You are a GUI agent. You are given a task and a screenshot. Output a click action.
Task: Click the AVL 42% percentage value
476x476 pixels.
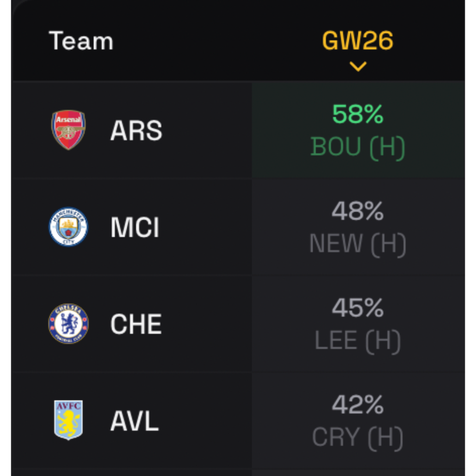(358, 406)
